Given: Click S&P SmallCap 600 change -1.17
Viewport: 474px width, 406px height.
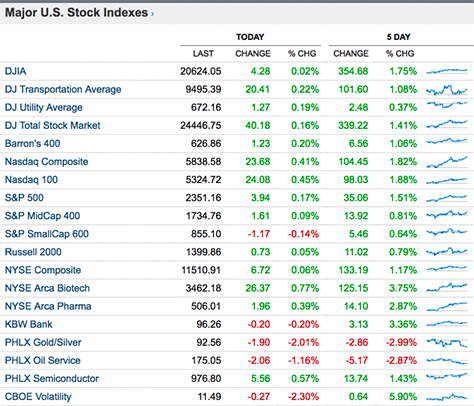Looking at the screenshot, I should pyautogui.click(x=259, y=234).
